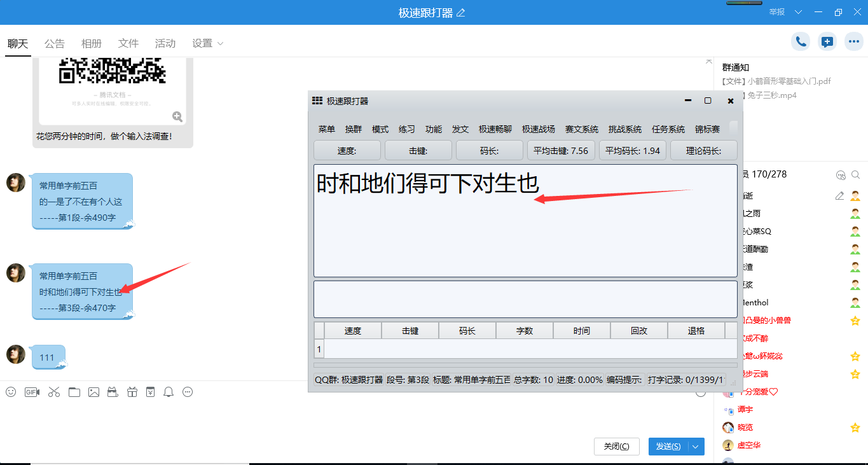Open the 相册 tab
The image size is (868, 465).
pos(92,43)
